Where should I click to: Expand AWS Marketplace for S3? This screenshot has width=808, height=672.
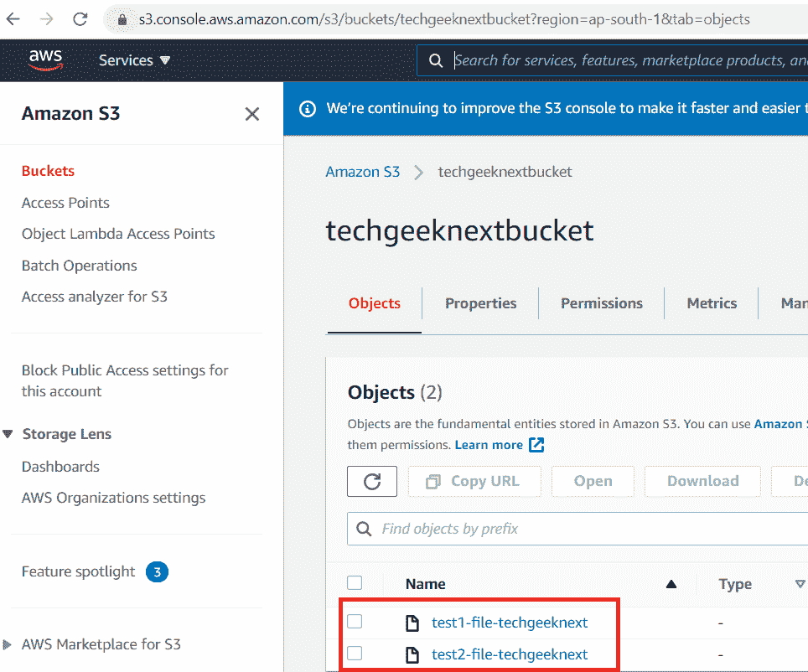point(8,644)
